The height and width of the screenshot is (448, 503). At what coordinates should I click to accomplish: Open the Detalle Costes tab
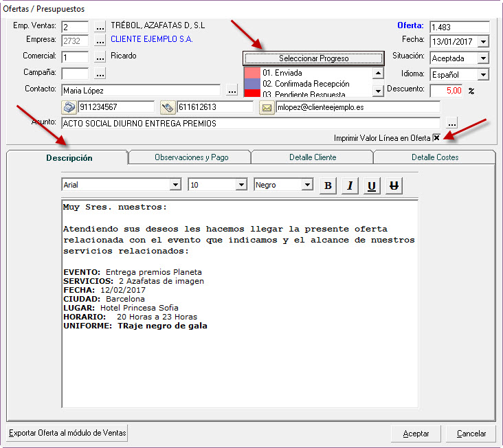point(435,157)
